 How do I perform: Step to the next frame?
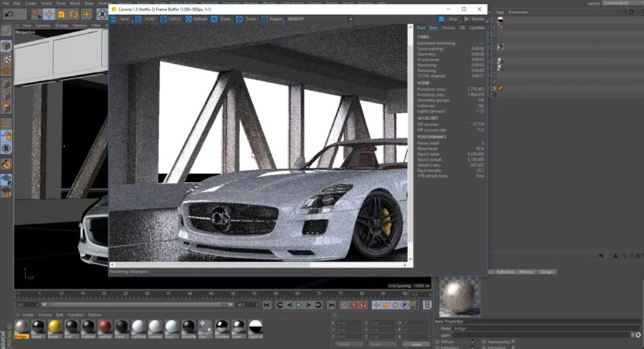[x=309, y=305]
